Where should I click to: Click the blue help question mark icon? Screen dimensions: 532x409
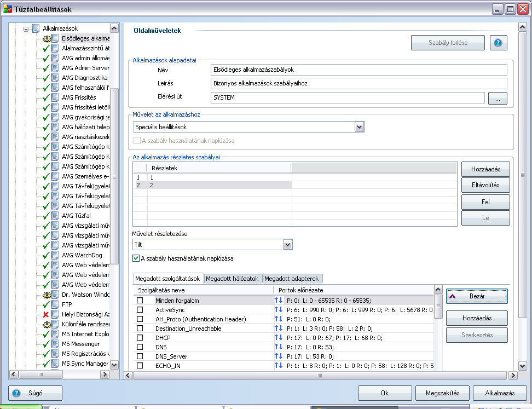pyautogui.click(x=498, y=43)
